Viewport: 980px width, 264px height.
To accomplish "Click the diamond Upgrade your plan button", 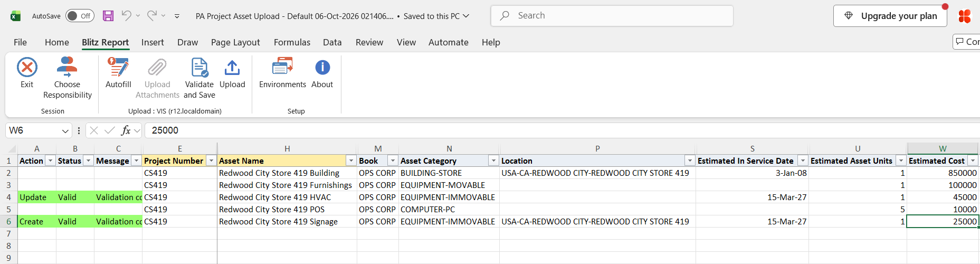I will pyautogui.click(x=890, y=16).
